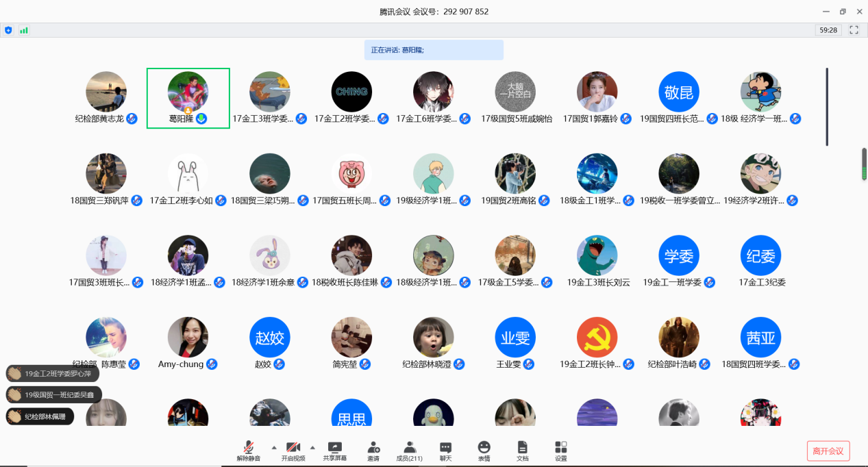Open the 表情 emoji reactions
This screenshot has height=467, width=868.
(x=484, y=451)
